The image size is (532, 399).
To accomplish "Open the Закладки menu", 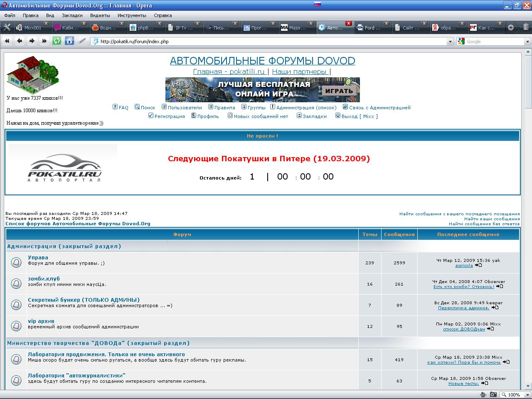I will click(x=72, y=15).
